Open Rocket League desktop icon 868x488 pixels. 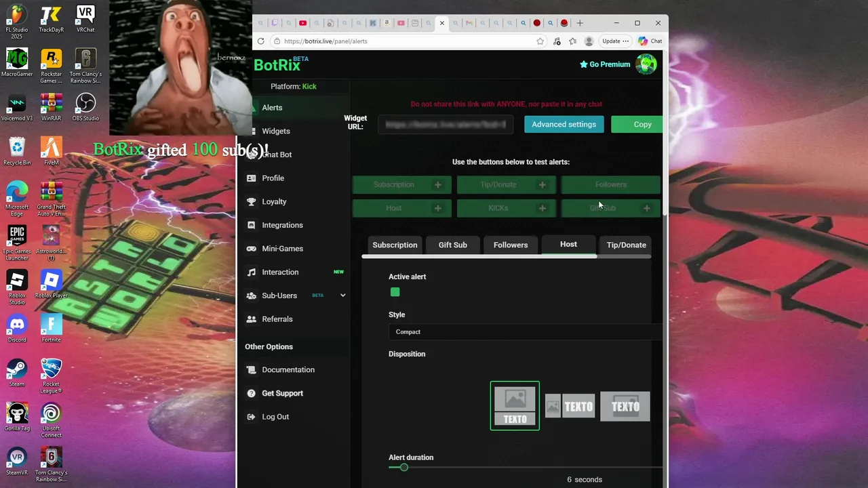pos(51,375)
